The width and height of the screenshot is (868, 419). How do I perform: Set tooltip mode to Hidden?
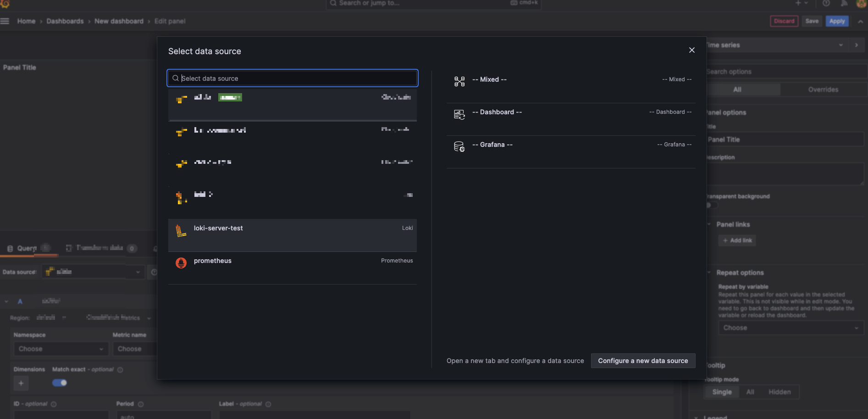(x=780, y=392)
